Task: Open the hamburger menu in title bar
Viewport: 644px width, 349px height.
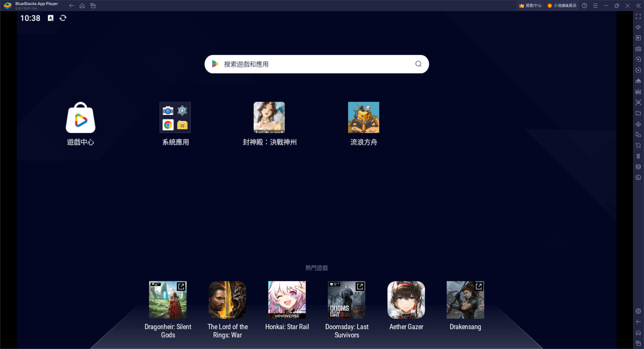Action: point(595,6)
